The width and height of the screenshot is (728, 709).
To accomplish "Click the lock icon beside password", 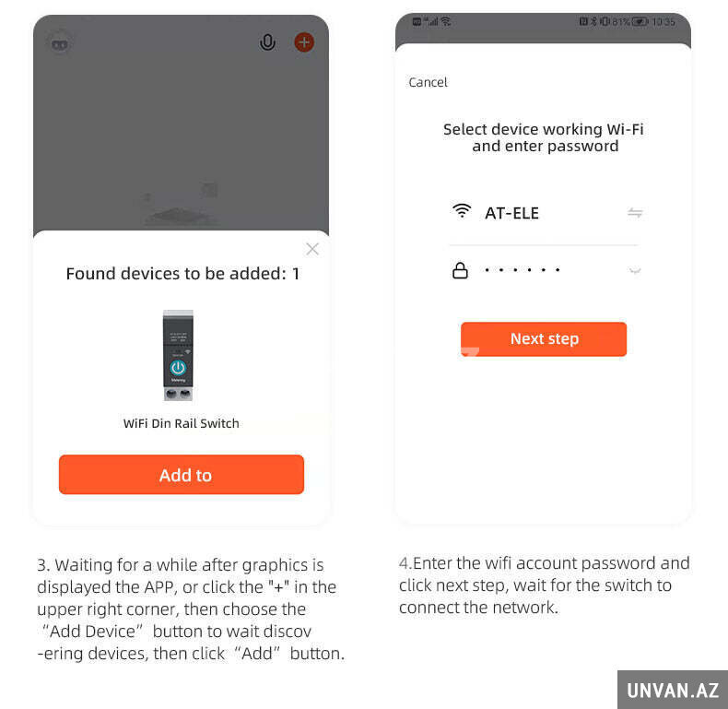I will [460, 270].
